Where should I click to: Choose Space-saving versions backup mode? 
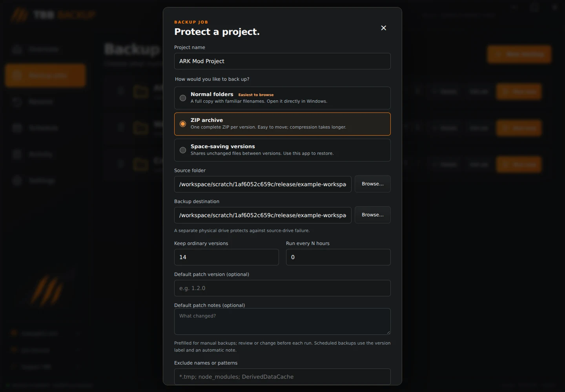click(282, 150)
